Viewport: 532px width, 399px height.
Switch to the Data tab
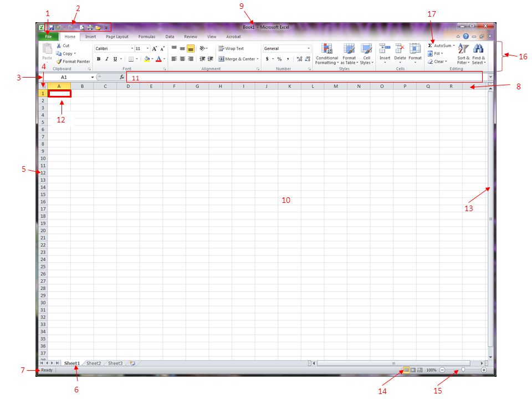[170, 37]
